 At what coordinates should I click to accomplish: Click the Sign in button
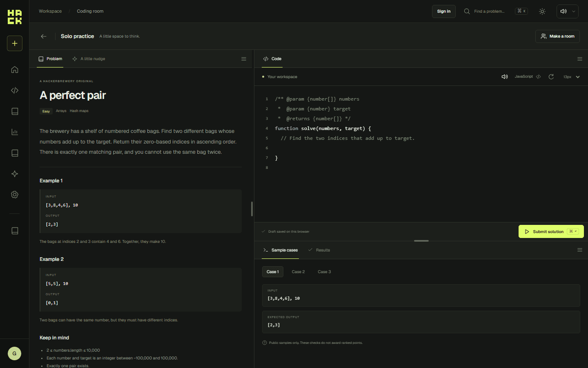444,11
